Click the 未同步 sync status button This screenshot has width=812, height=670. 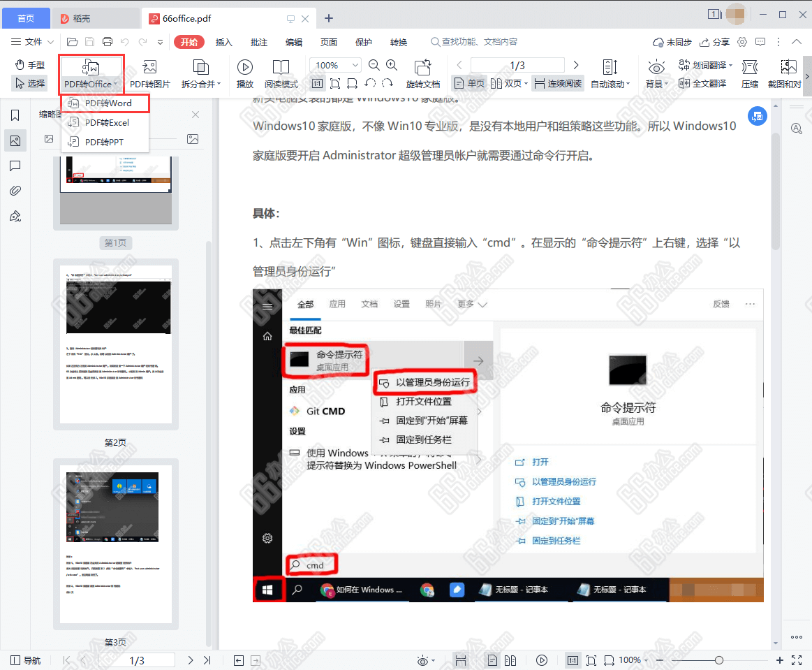tap(672, 42)
